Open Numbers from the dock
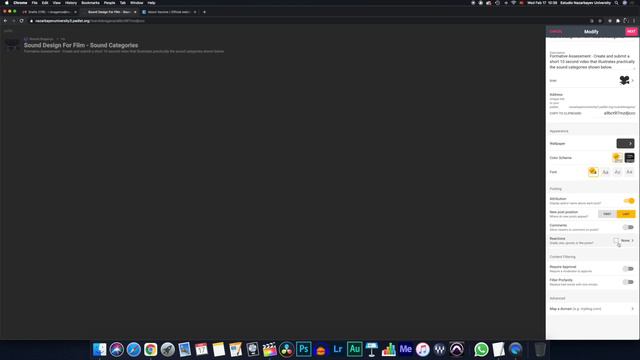640x360 pixels. point(389,349)
